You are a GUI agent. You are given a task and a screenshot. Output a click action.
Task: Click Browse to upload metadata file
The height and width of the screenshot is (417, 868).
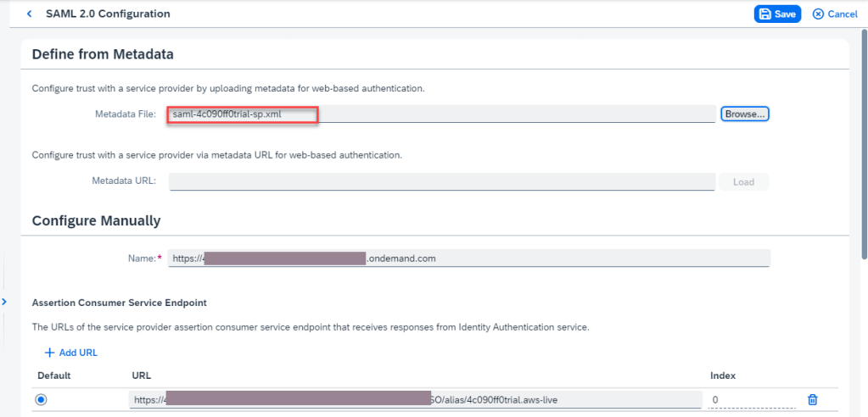(x=744, y=114)
